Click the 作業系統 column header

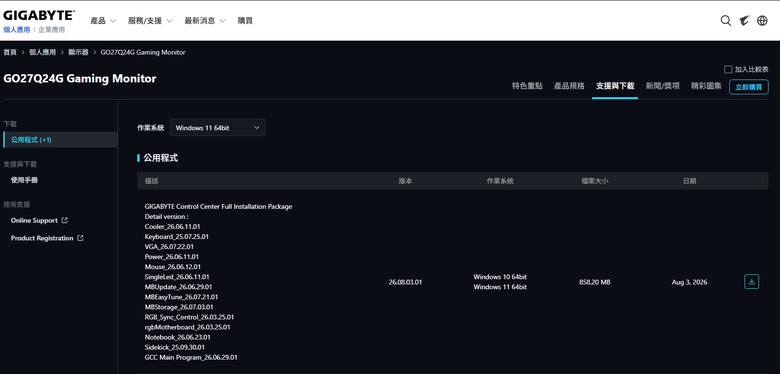click(500, 181)
